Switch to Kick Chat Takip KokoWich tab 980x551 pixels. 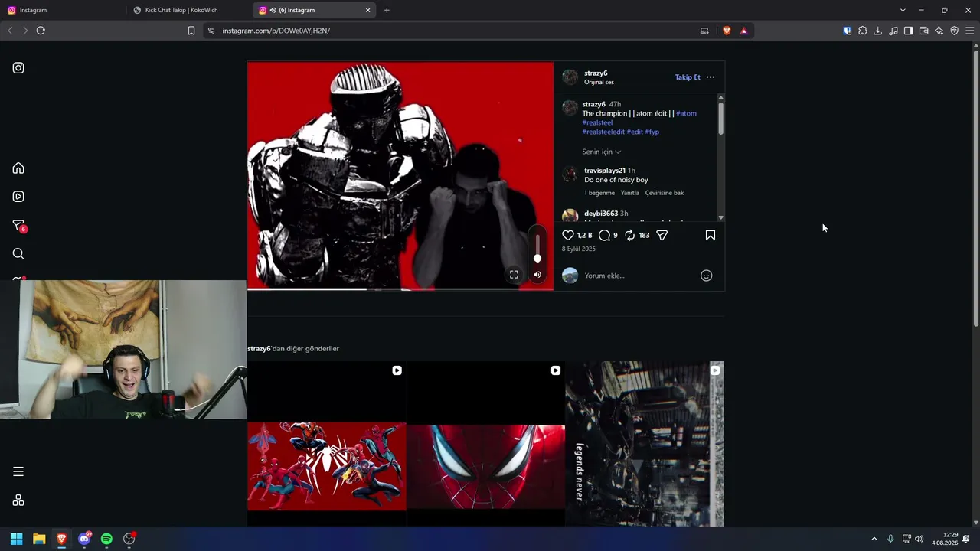(x=188, y=10)
